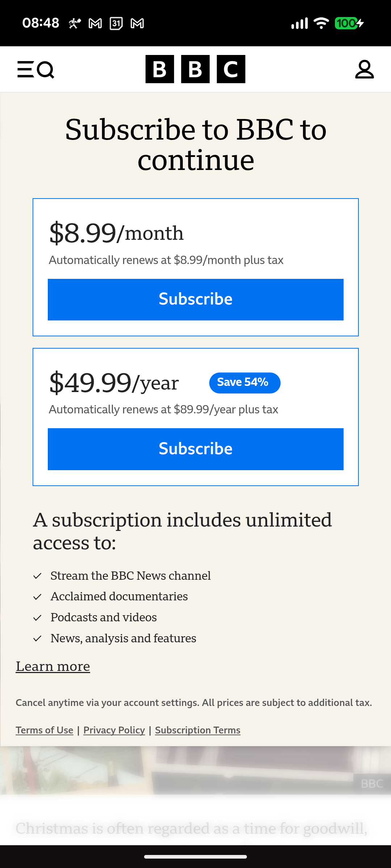The height and width of the screenshot is (868, 391).
Task: Tap the battery indicator icon
Action: (349, 24)
